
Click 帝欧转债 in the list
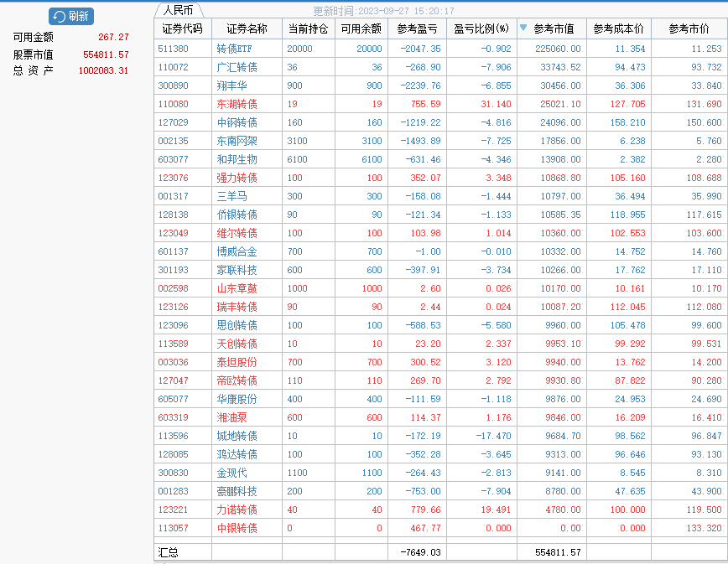[x=237, y=380]
